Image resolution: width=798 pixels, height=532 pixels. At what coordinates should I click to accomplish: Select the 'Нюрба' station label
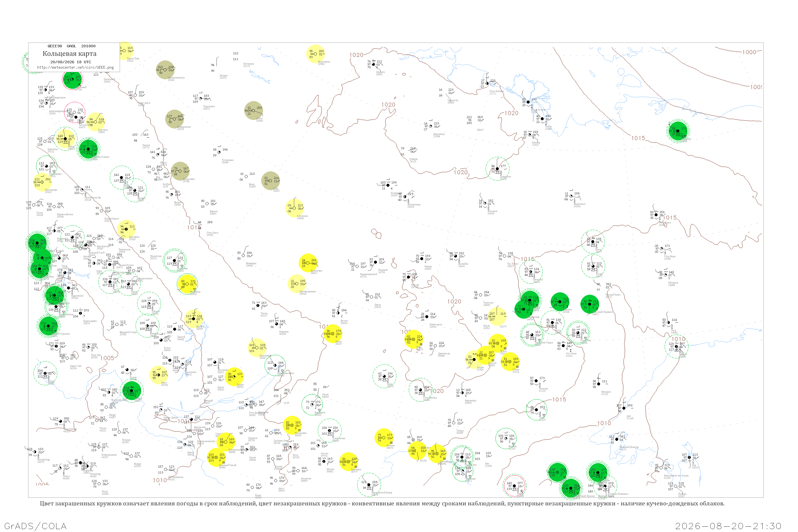click(428, 266)
